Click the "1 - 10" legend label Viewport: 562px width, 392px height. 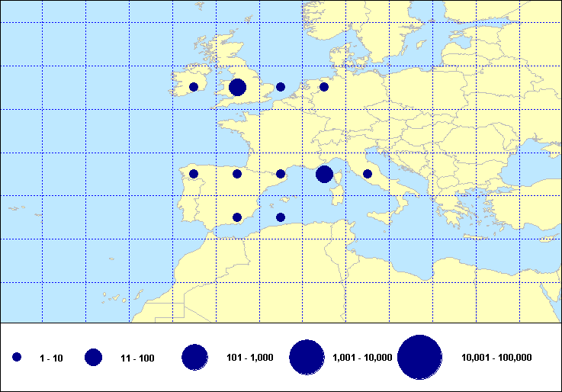[x=51, y=358]
